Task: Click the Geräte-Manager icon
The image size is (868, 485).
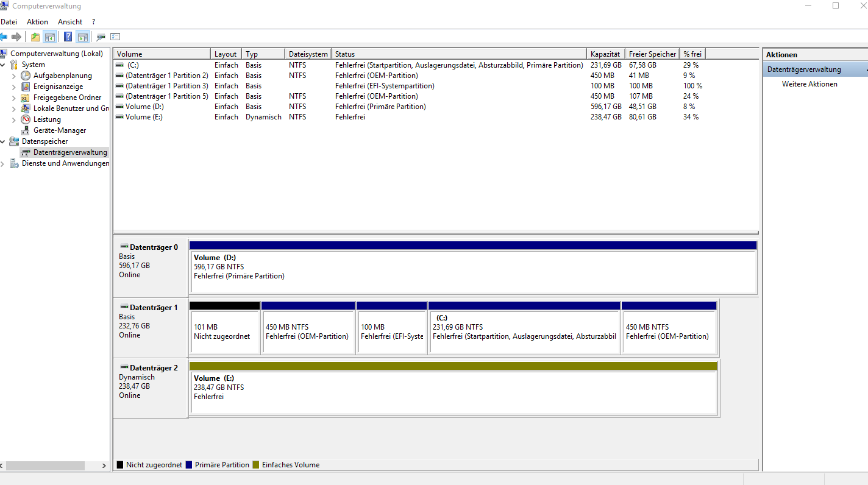Action: (x=26, y=130)
